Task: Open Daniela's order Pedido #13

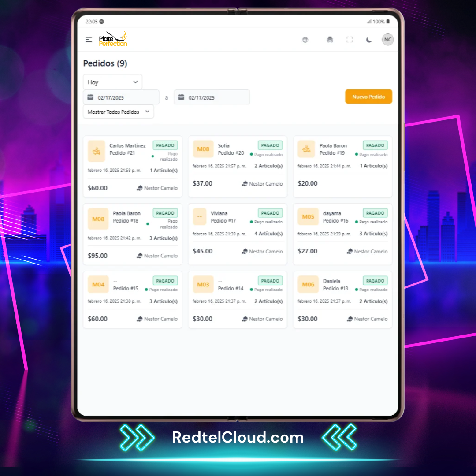Action: tap(342, 300)
